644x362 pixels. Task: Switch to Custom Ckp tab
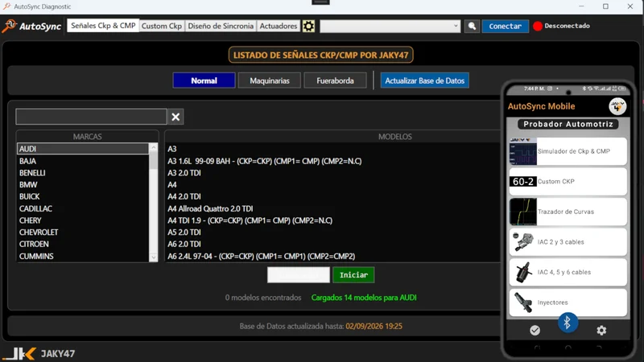point(162,26)
